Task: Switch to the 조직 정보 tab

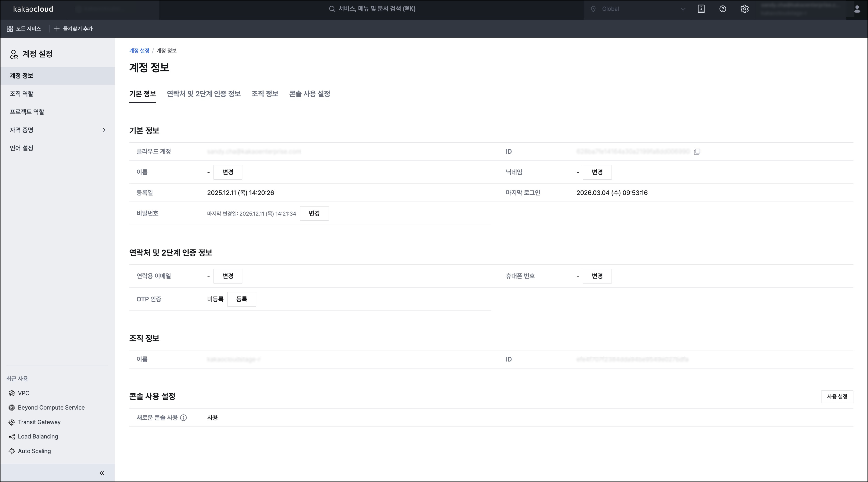Action: pyautogui.click(x=265, y=94)
